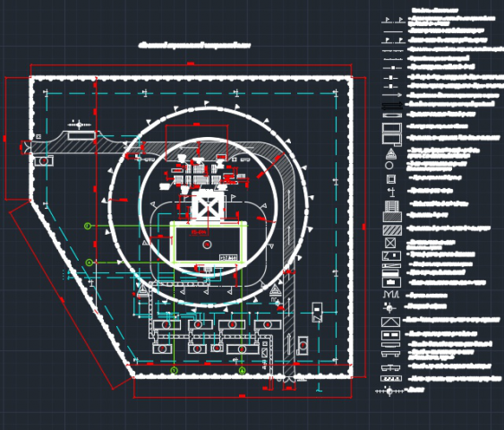Select the boxed circle object below the left gate
This screenshot has width=504, height=430.
(x=44, y=161)
